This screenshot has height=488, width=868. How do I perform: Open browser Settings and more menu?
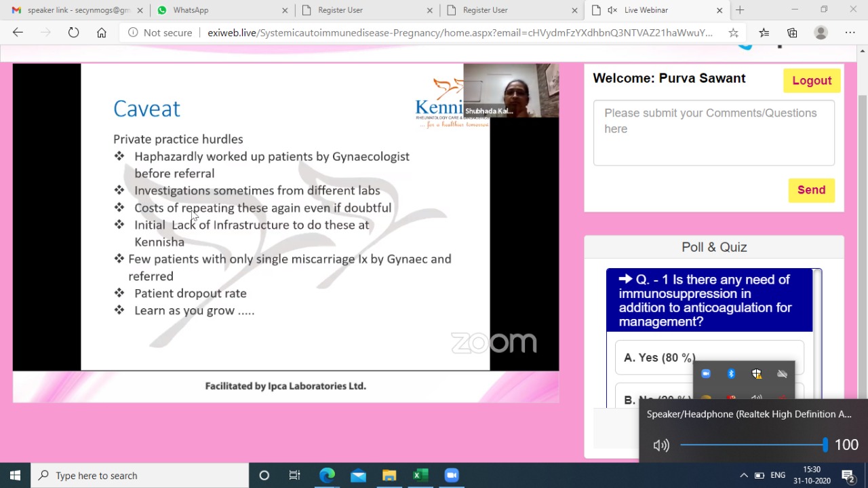coord(850,33)
